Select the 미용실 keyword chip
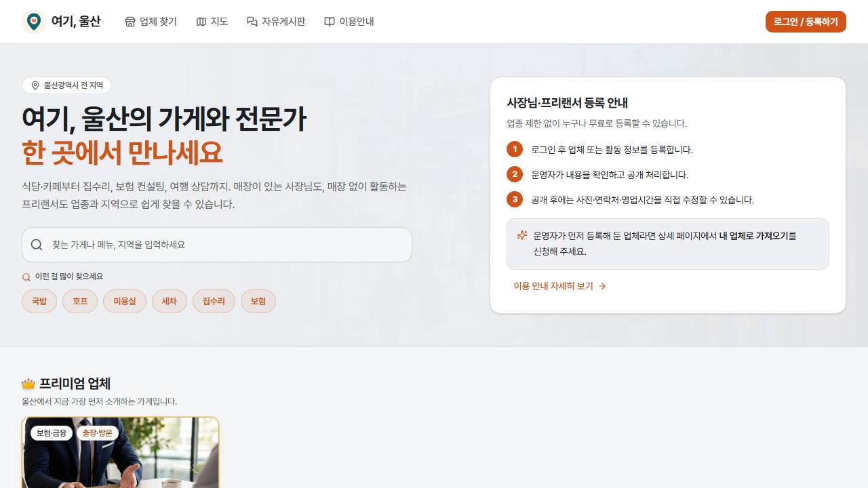 (x=125, y=302)
